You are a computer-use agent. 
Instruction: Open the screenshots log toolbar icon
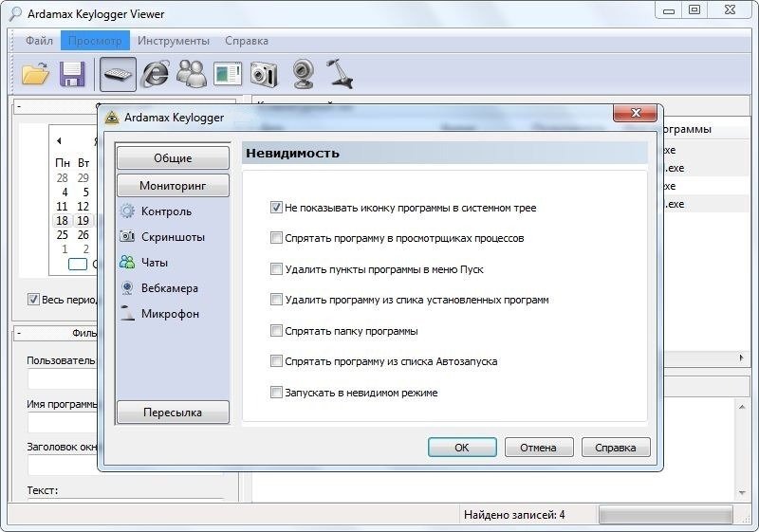(228, 74)
